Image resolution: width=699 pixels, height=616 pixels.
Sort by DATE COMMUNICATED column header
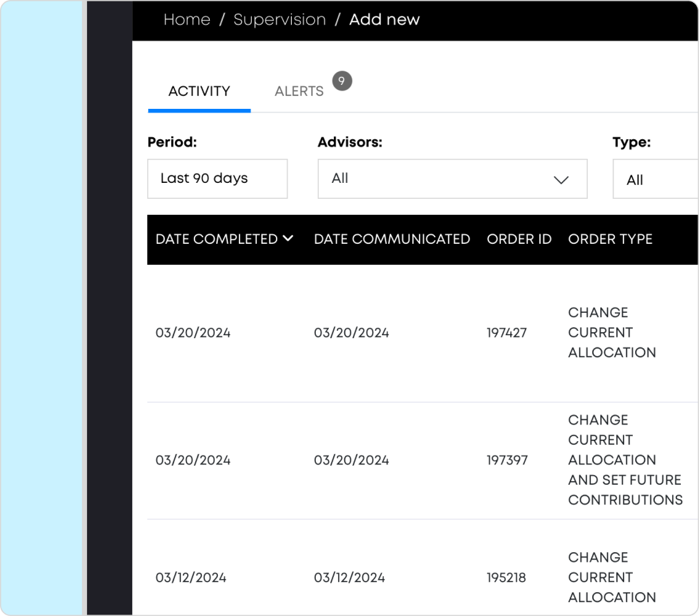pyautogui.click(x=392, y=239)
